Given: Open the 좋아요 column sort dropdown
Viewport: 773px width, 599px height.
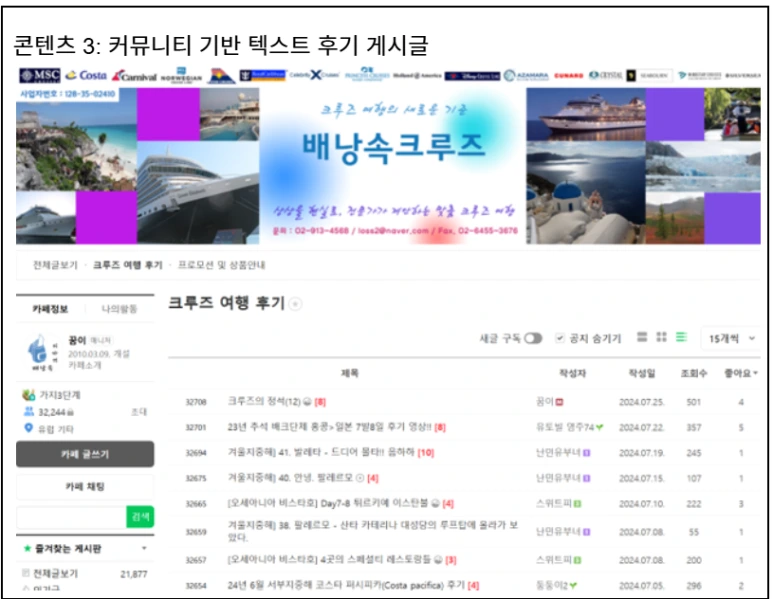Looking at the screenshot, I should click(x=740, y=374).
